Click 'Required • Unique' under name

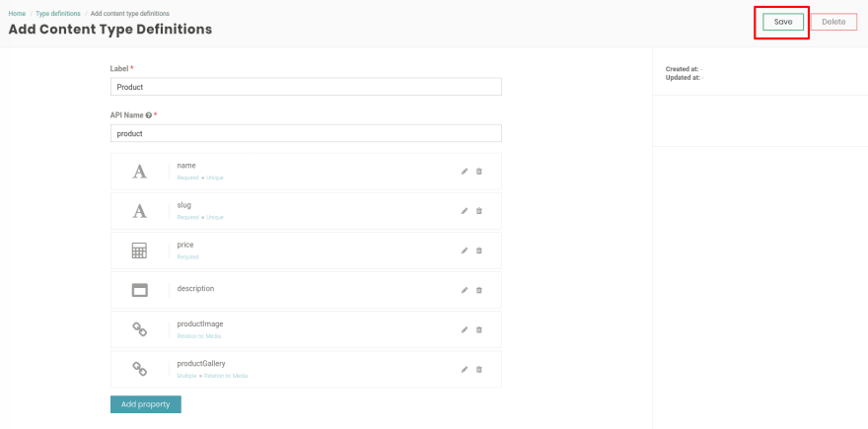[200, 178]
